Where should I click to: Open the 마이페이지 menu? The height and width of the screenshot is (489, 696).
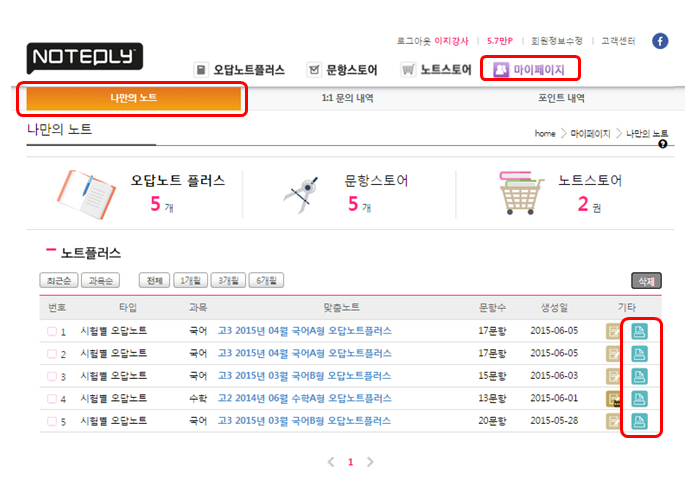point(538,70)
